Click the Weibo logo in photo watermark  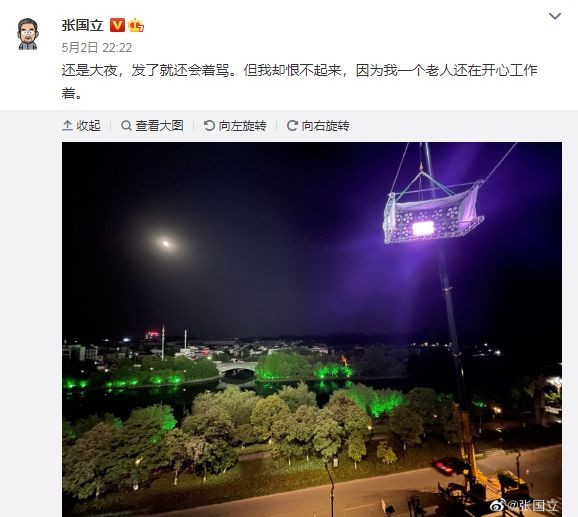click(x=498, y=504)
